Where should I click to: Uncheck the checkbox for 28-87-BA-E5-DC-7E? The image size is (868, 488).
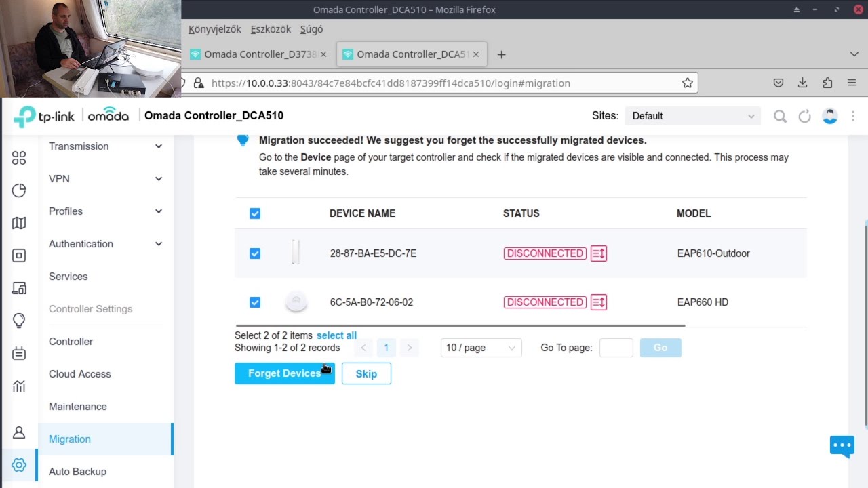click(x=255, y=253)
